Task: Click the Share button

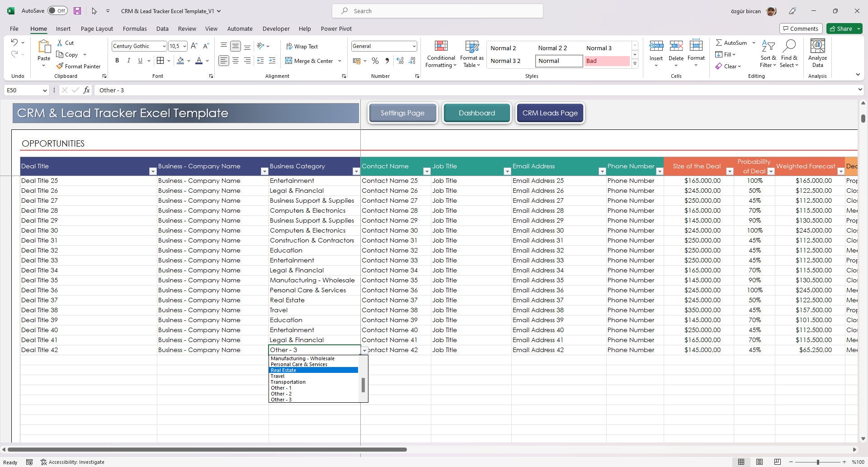Action: pyautogui.click(x=844, y=29)
